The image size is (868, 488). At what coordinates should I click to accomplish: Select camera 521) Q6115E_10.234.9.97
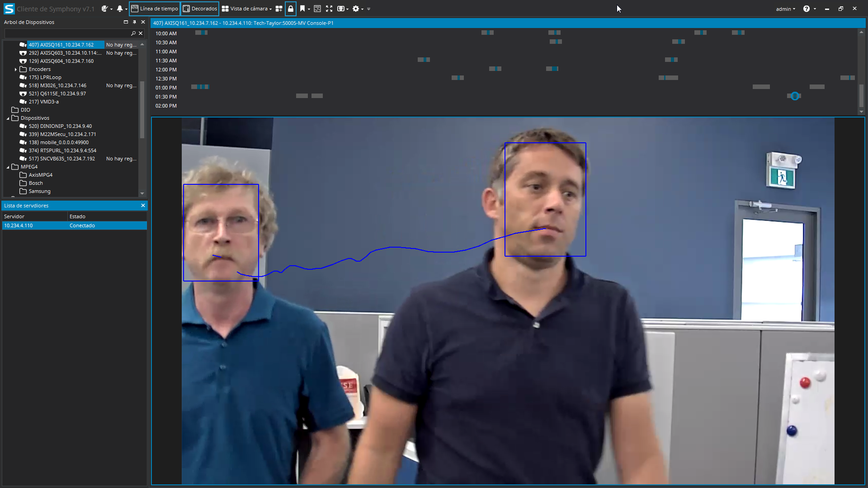coord(57,94)
